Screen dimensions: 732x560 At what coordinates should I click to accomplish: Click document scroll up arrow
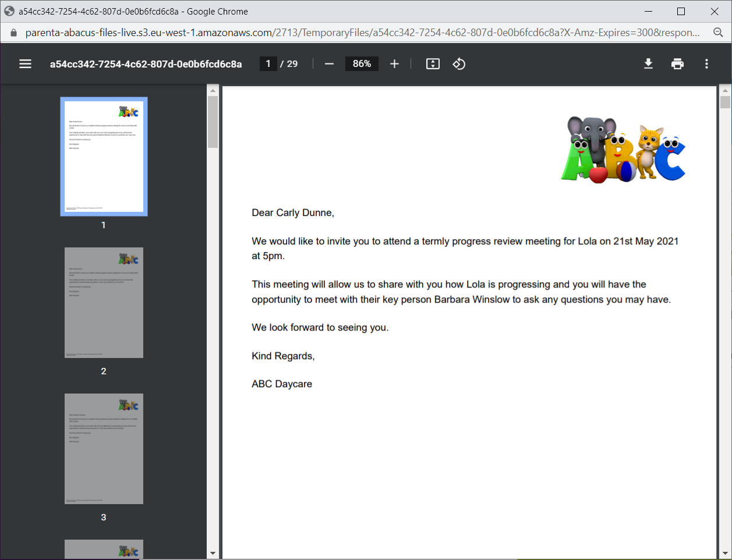click(x=725, y=90)
